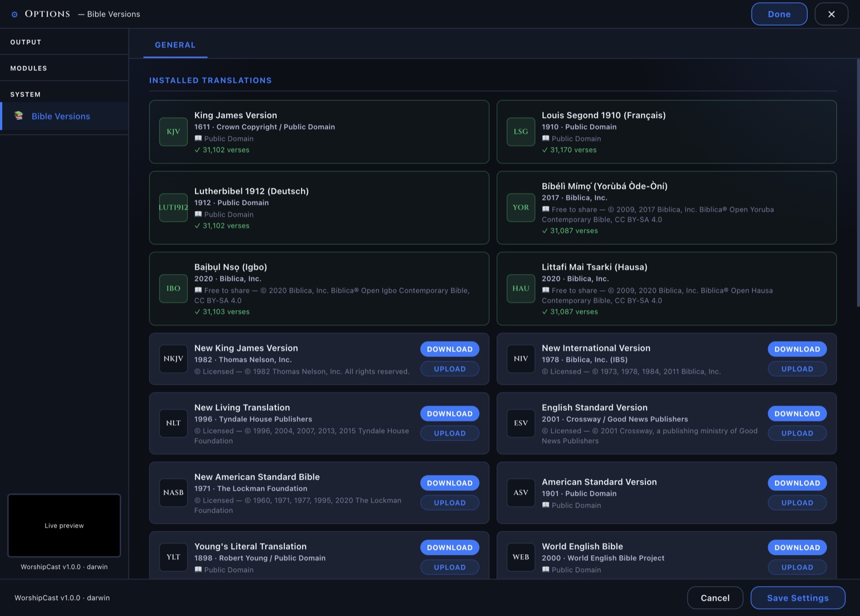860x616 pixels.
Task: Click the translations list vertical scrollbar
Action: coord(858,183)
